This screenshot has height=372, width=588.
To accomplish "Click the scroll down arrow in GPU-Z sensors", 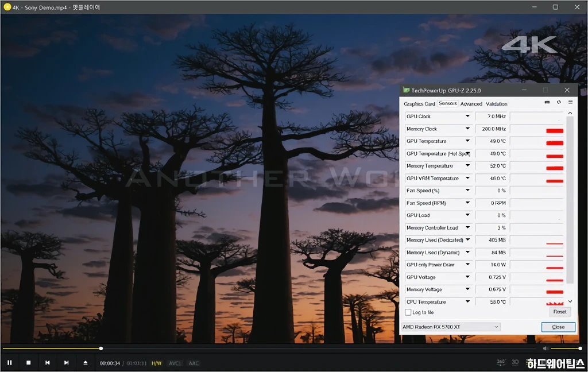I will (x=570, y=301).
